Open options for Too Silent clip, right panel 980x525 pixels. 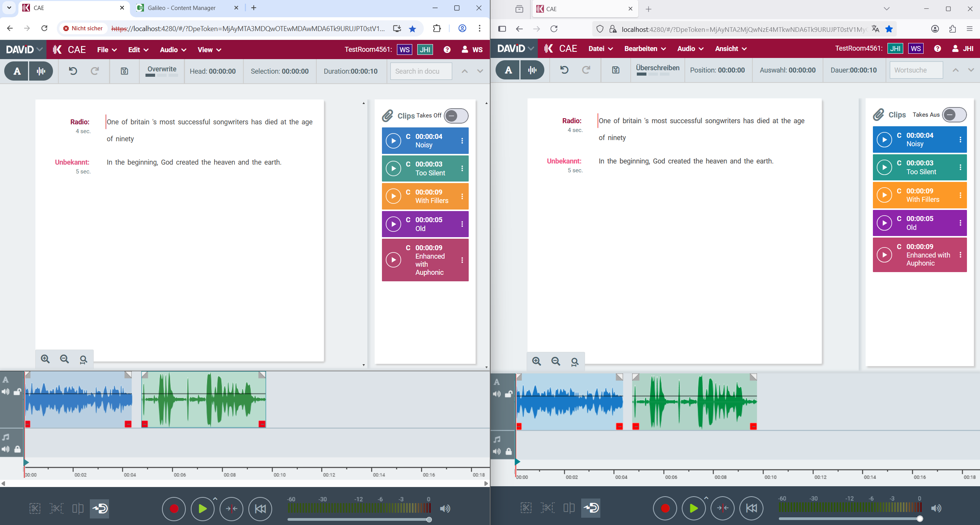(960, 167)
